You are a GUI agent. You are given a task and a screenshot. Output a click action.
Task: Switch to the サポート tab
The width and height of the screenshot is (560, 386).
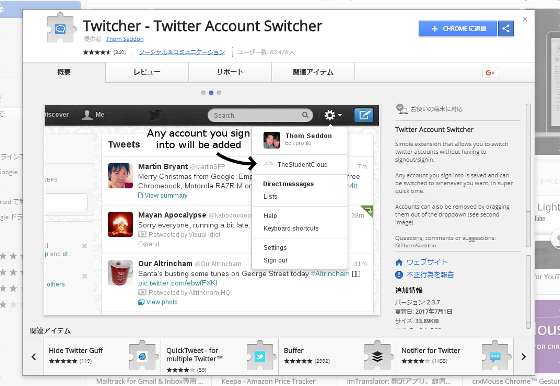[x=230, y=72]
